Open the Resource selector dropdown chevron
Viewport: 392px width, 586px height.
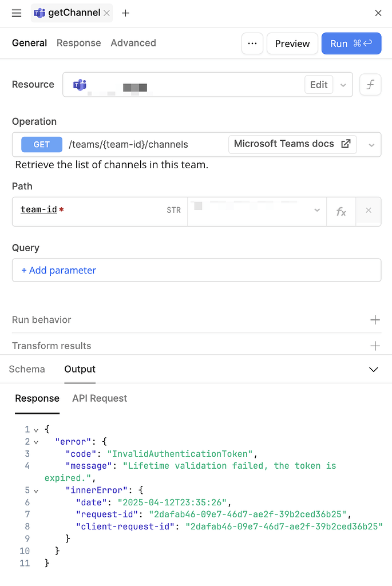point(343,84)
